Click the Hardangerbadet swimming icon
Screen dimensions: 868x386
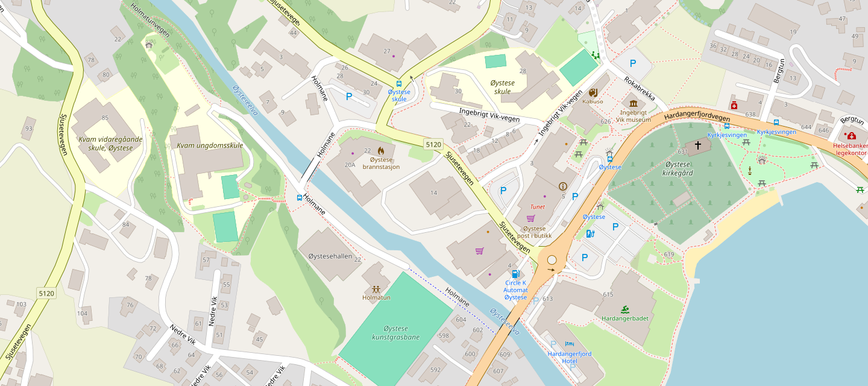tap(624, 309)
